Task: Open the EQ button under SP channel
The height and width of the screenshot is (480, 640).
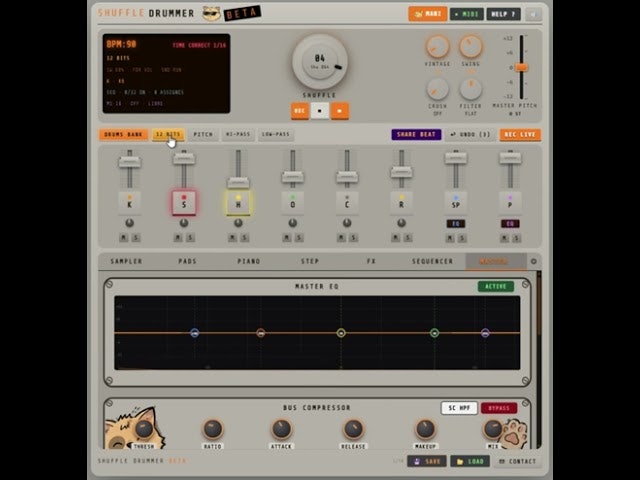Action: pyautogui.click(x=456, y=224)
